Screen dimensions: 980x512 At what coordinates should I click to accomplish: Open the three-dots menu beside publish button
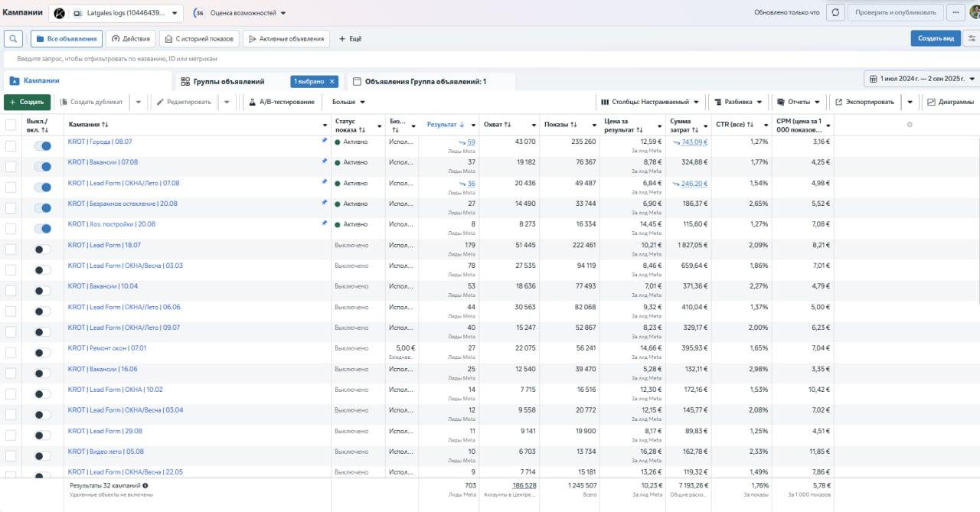click(955, 12)
